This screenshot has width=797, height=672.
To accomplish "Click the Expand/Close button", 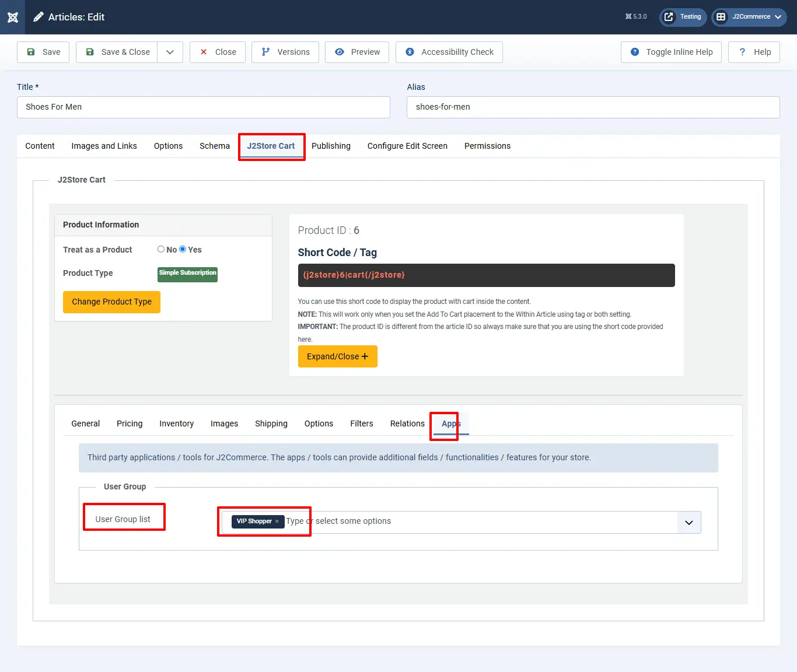I will [x=337, y=356].
